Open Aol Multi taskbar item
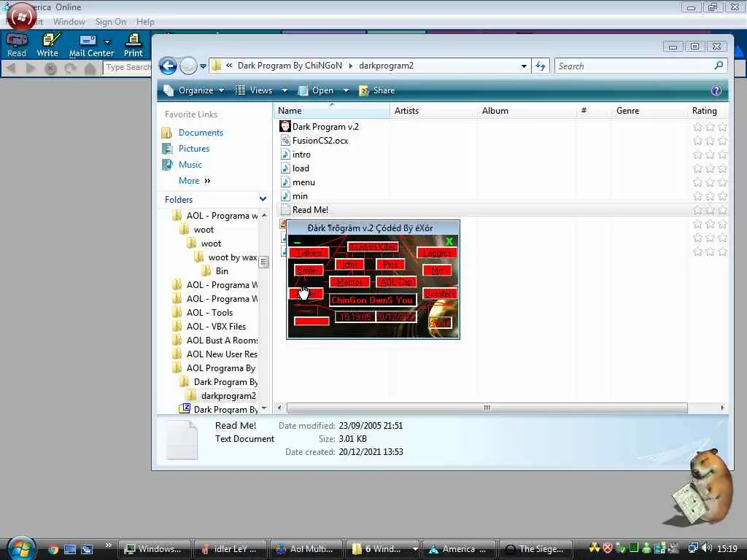 pyautogui.click(x=306, y=549)
